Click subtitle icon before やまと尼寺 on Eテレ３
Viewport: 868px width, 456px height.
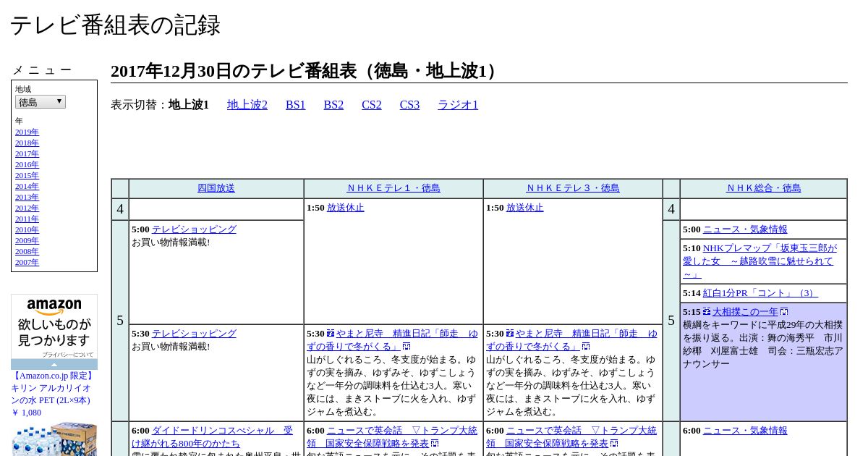pyautogui.click(x=510, y=334)
